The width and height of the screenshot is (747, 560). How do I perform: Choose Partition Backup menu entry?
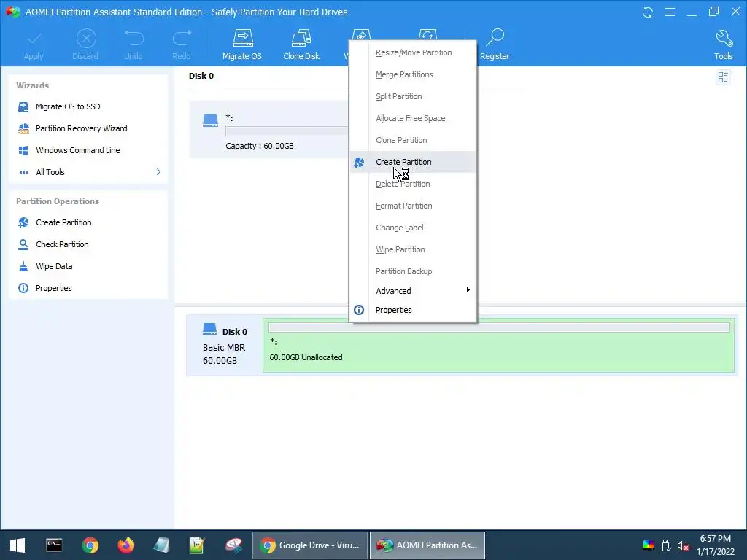[413, 271]
